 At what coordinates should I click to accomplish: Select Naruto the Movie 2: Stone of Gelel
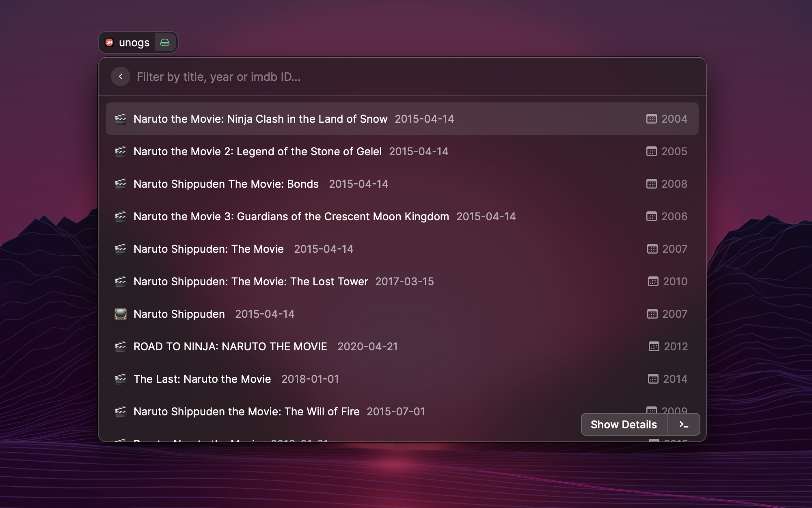(x=257, y=152)
